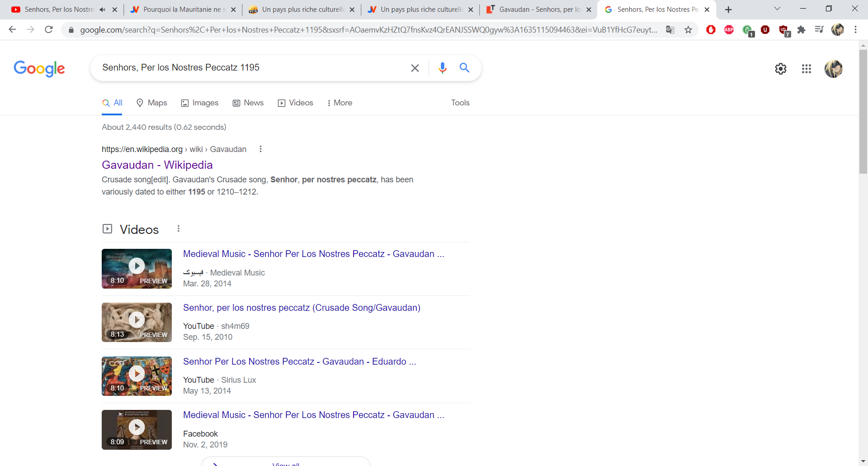Open the Google apps grid

point(807,69)
